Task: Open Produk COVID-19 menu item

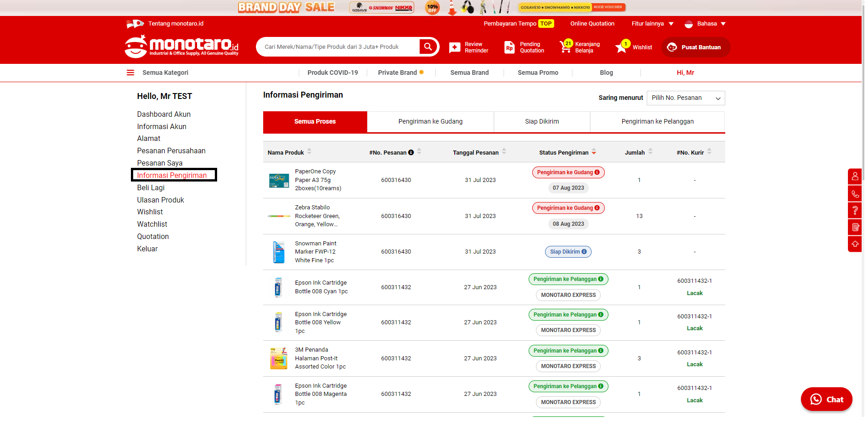Action: tap(333, 73)
